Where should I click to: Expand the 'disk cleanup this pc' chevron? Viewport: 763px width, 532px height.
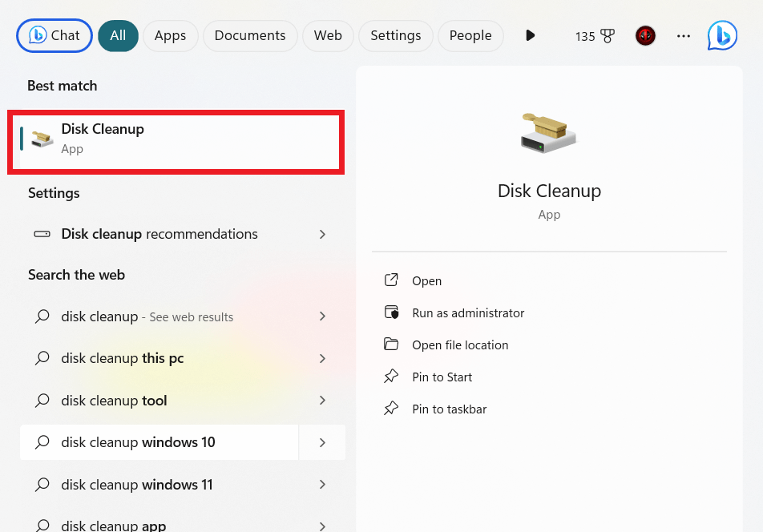click(322, 358)
